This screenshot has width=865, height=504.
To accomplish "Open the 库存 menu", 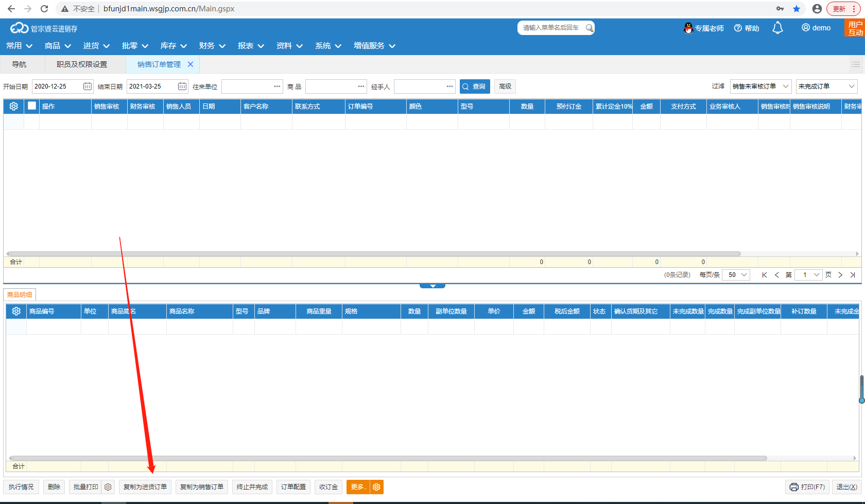I will 174,46.
